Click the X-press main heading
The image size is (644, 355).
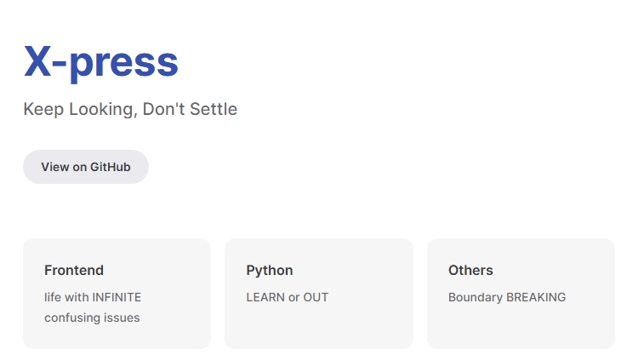(101, 61)
